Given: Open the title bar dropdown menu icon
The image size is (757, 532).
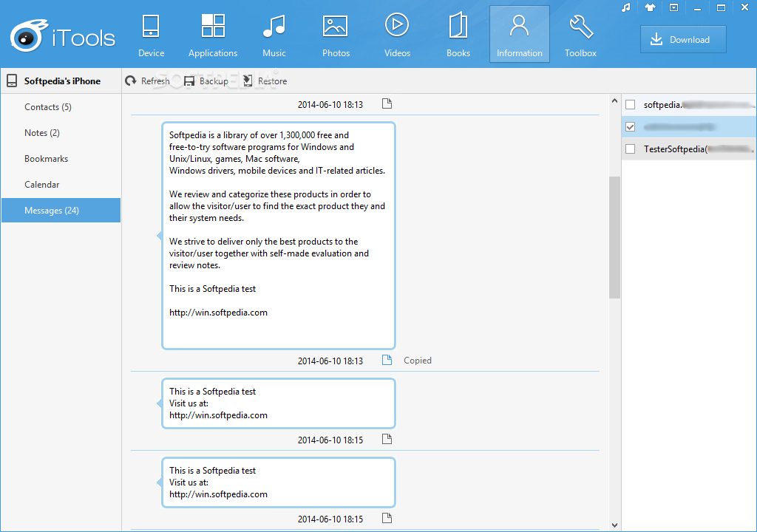Looking at the screenshot, I should 674,7.
